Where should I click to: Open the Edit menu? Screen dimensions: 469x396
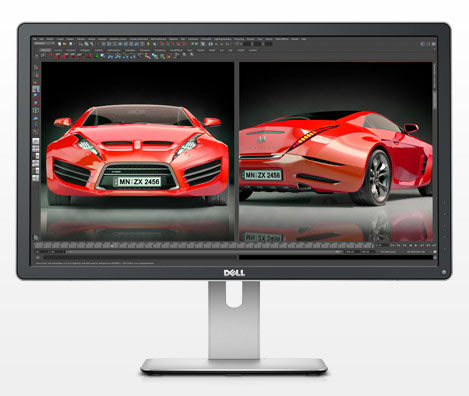[x=42, y=39]
